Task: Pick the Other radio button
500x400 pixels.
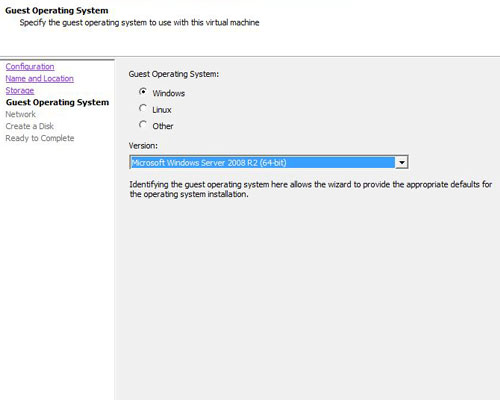Action: tap(143, 124)
